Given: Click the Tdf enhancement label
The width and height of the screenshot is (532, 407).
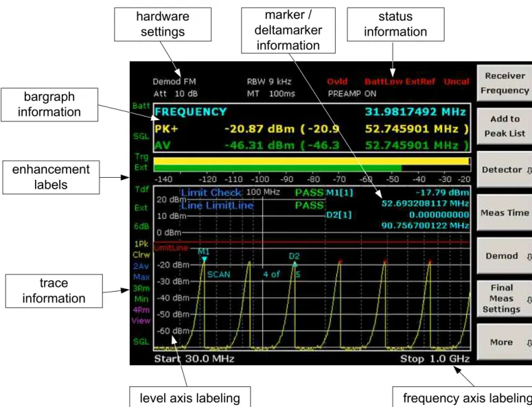Looking at the screenshot, I should 142,189.
